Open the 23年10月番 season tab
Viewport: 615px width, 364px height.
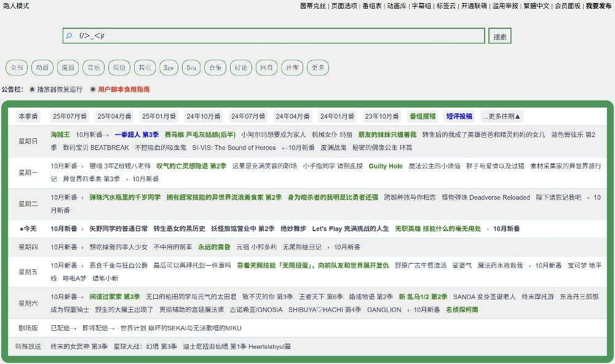(x=382, y=116)
